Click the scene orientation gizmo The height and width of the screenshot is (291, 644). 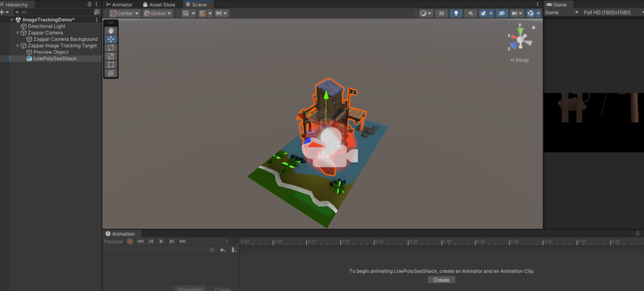point(519,39)
